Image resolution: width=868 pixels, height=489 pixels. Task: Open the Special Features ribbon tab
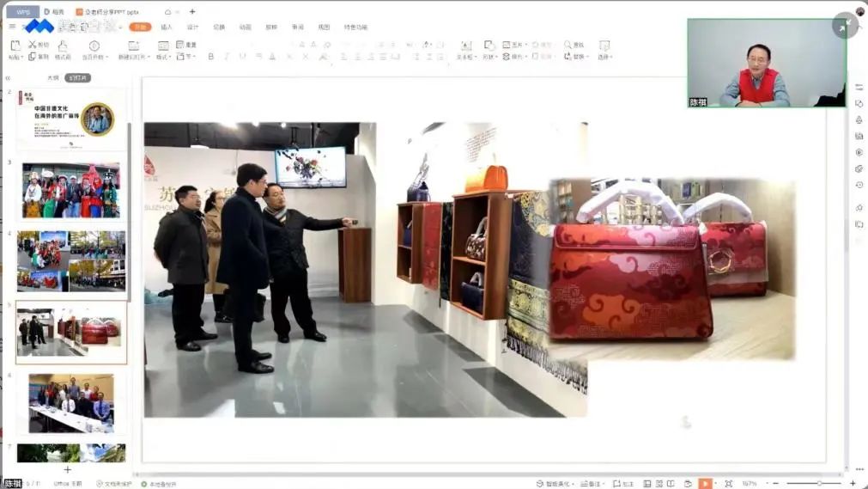[355, 28]
